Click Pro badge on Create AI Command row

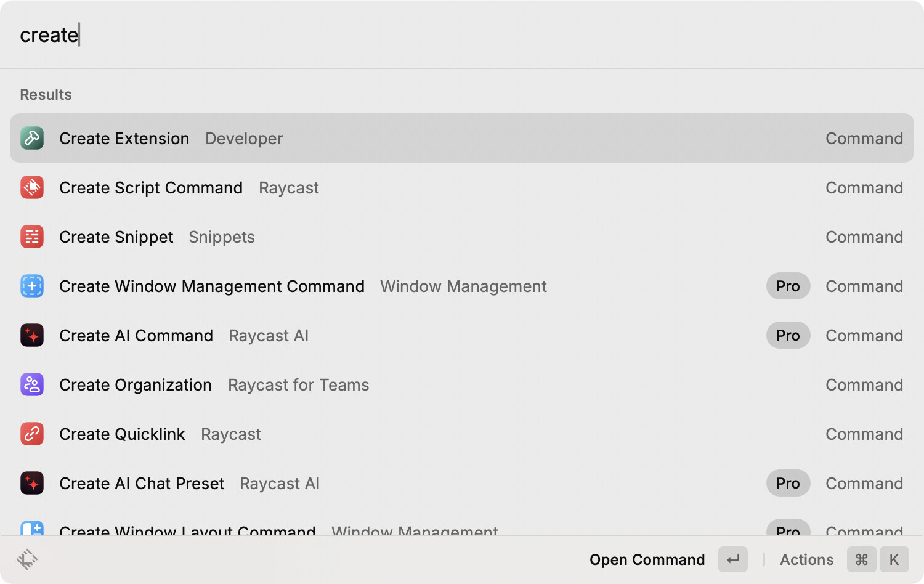tap(788, 335)
